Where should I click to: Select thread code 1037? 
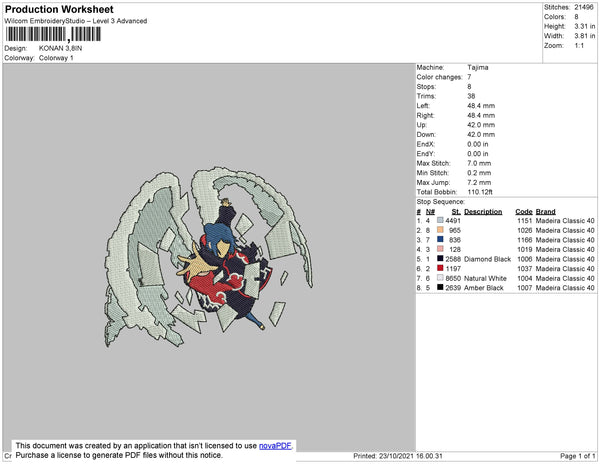(525, 269)
